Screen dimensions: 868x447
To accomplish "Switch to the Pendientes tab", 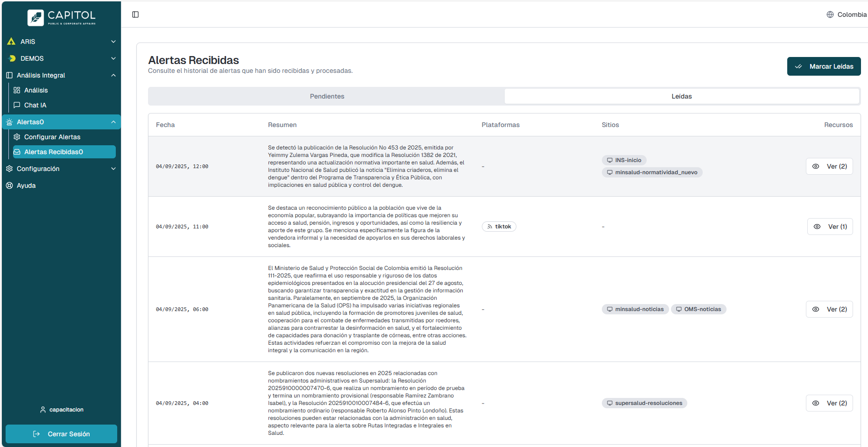I will click(x=327, y=96).
